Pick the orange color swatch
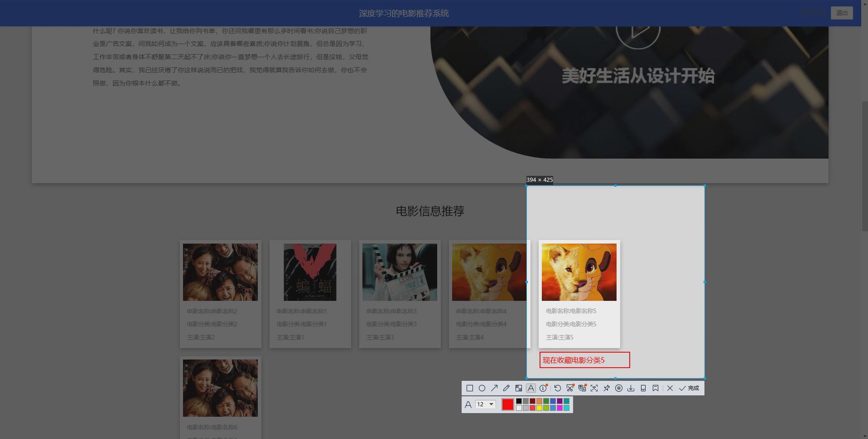This screenshot has width=868, height=439. (539, 401)
